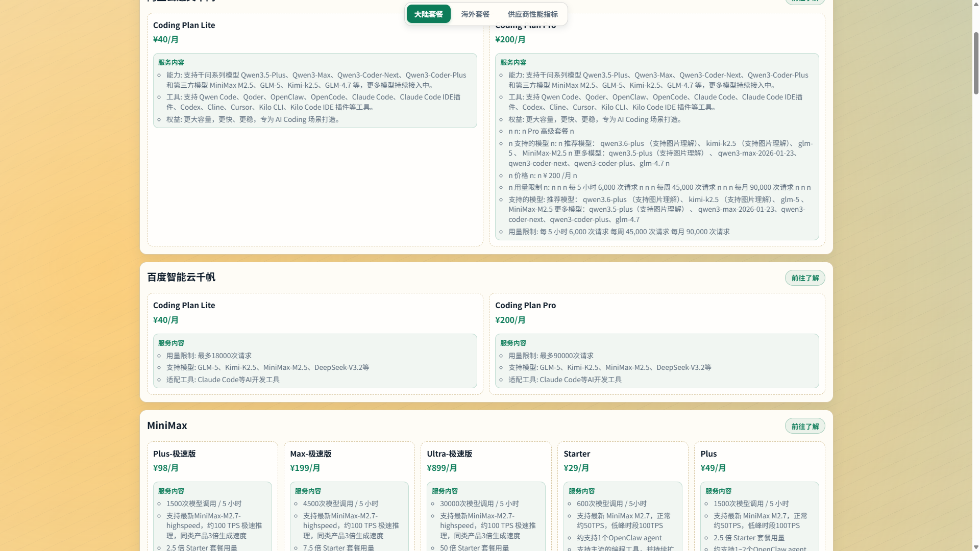Click the 'n 价格 n: n ¥ 200 /月 n' line

click(x=543, y=176)
